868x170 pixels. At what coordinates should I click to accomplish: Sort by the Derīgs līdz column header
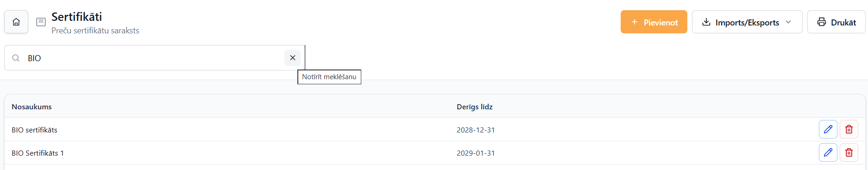pos(474,107)
